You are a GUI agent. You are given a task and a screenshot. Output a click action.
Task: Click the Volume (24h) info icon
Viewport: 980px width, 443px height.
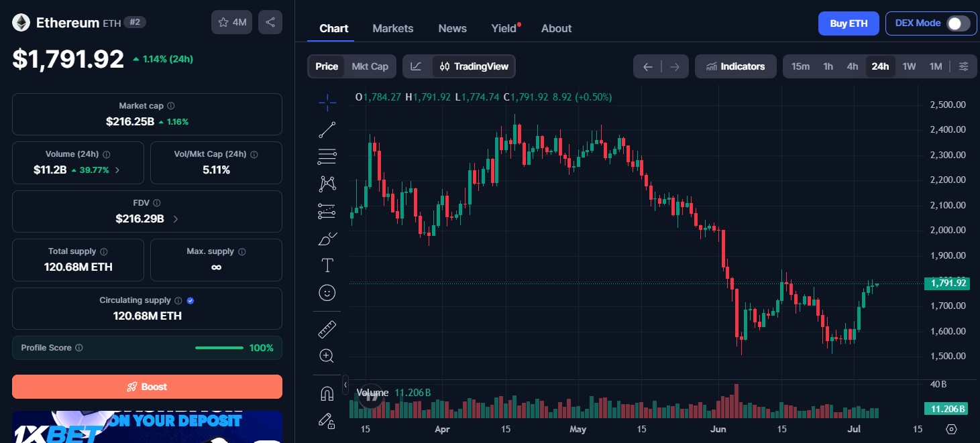point(107,154)
